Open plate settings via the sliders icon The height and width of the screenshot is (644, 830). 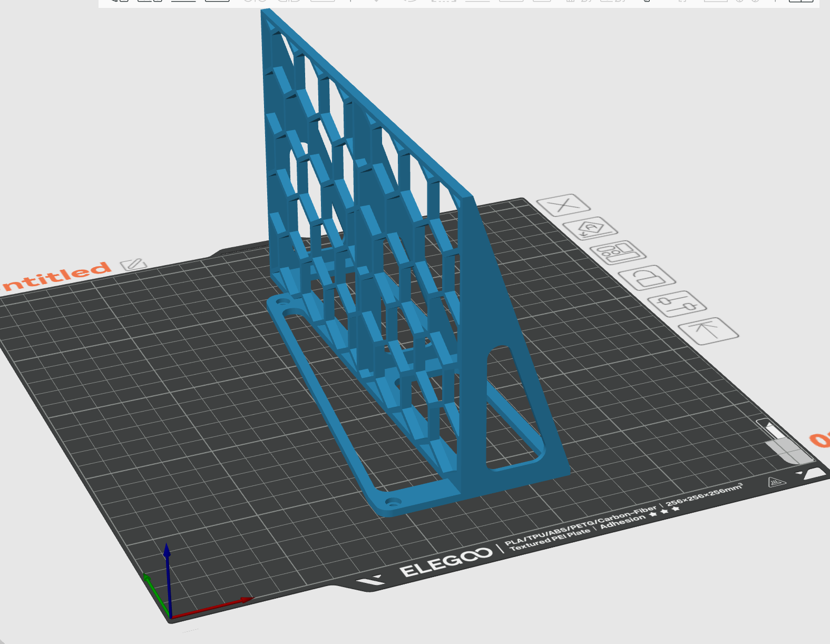point(677,304)
